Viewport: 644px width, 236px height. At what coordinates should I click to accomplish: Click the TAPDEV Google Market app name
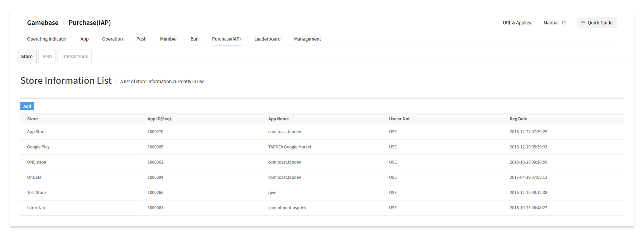(290, 147)
